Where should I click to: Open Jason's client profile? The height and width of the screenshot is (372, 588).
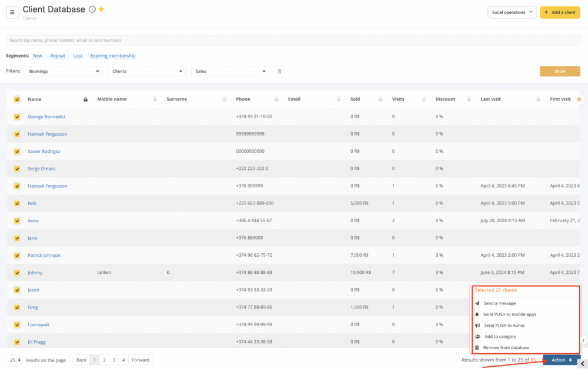(x=34, y=290)
